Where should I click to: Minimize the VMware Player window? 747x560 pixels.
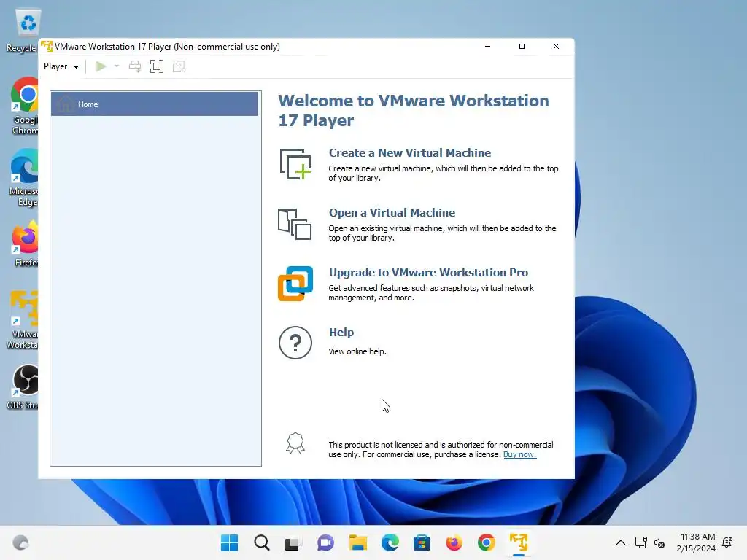click(x=487, y=46)
